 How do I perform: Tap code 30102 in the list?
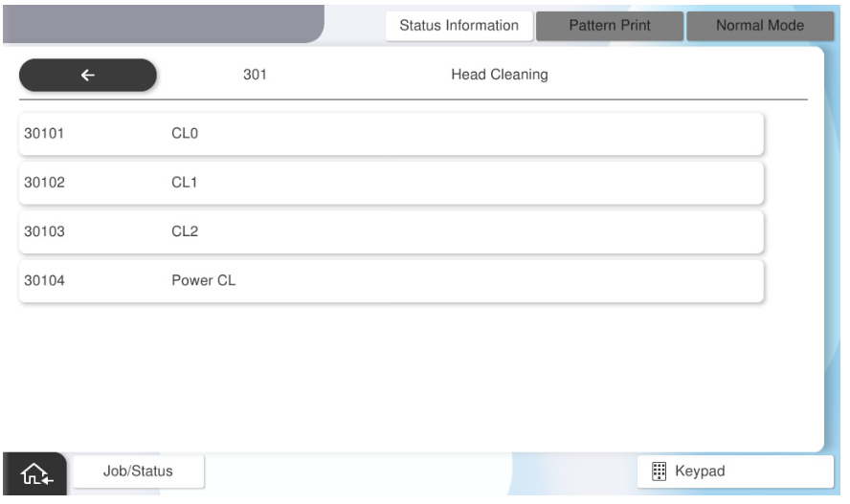tap(42, 183)
